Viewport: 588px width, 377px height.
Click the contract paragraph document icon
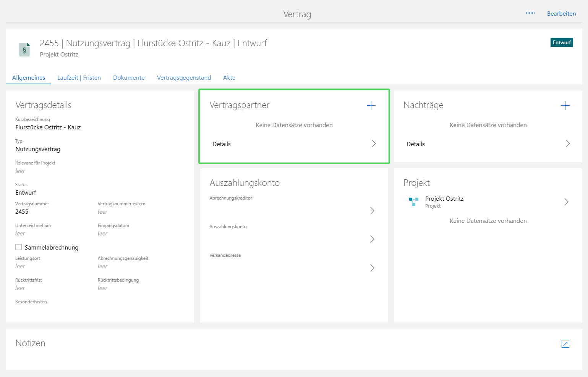(24, 49)
